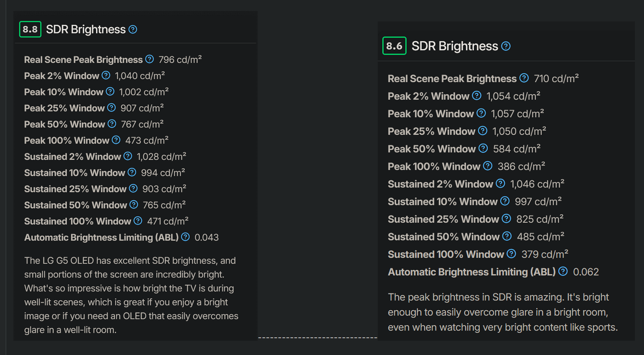Click the Real Scene Peak Brightness help icon
The image size is (644, 355).
[150, 59]
